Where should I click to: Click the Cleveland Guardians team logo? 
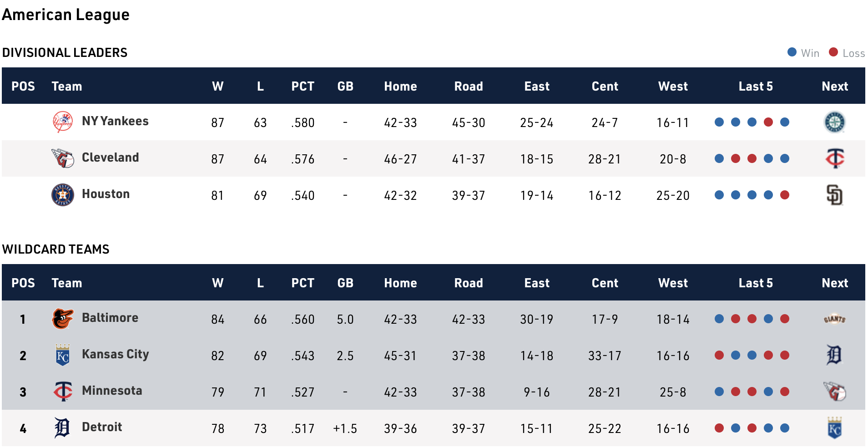pyautogui.click(x=63, y=158)
